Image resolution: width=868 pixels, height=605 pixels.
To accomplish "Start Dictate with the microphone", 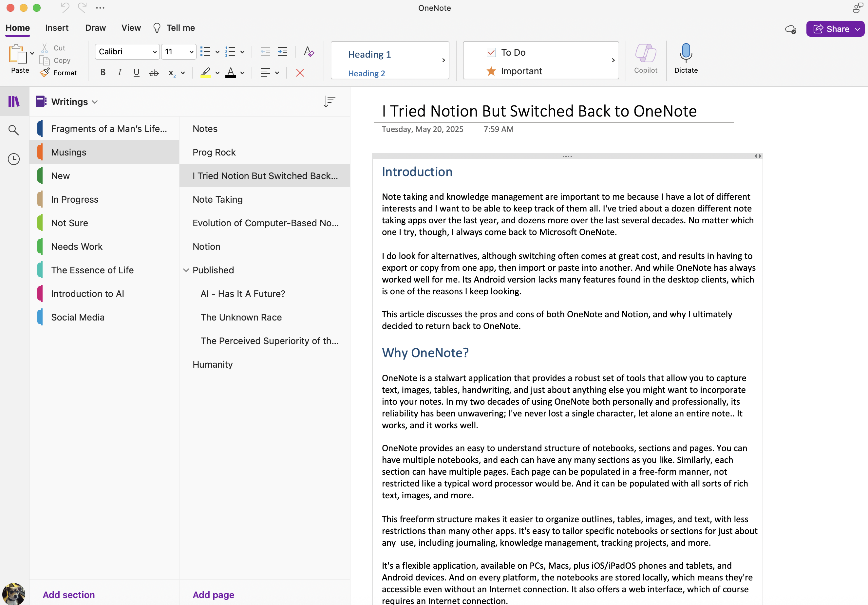I will [686, 59].
